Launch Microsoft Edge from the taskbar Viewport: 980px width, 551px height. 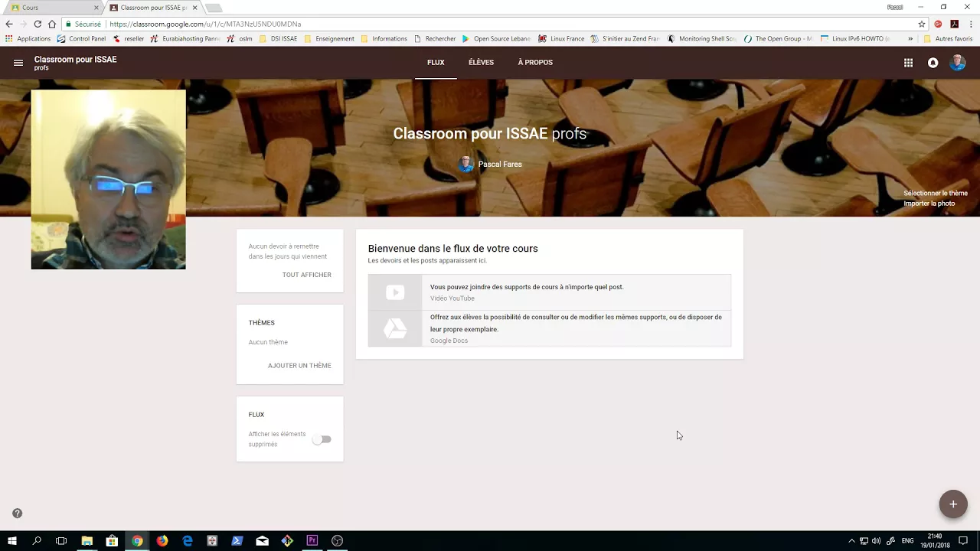point(188,540)
